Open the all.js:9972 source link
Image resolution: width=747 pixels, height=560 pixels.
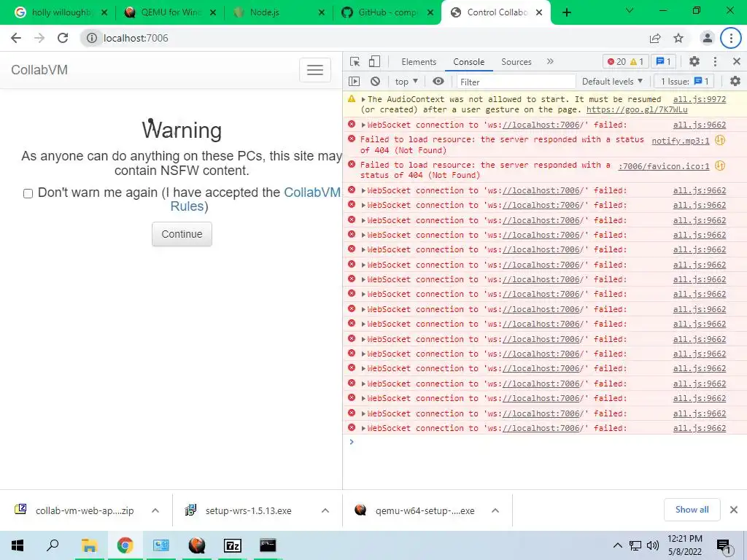700,99
